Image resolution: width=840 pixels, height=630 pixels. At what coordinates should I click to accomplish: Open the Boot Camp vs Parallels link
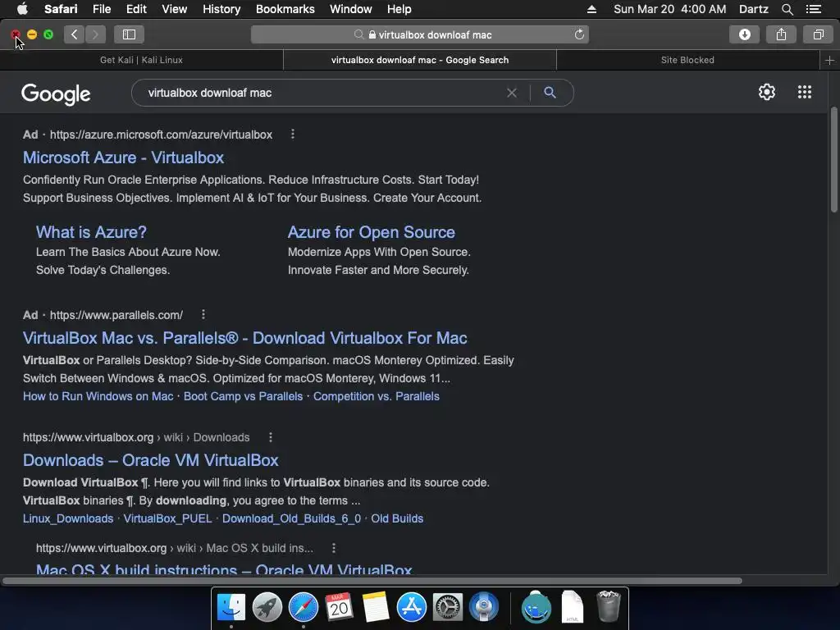tap(243, 396)
